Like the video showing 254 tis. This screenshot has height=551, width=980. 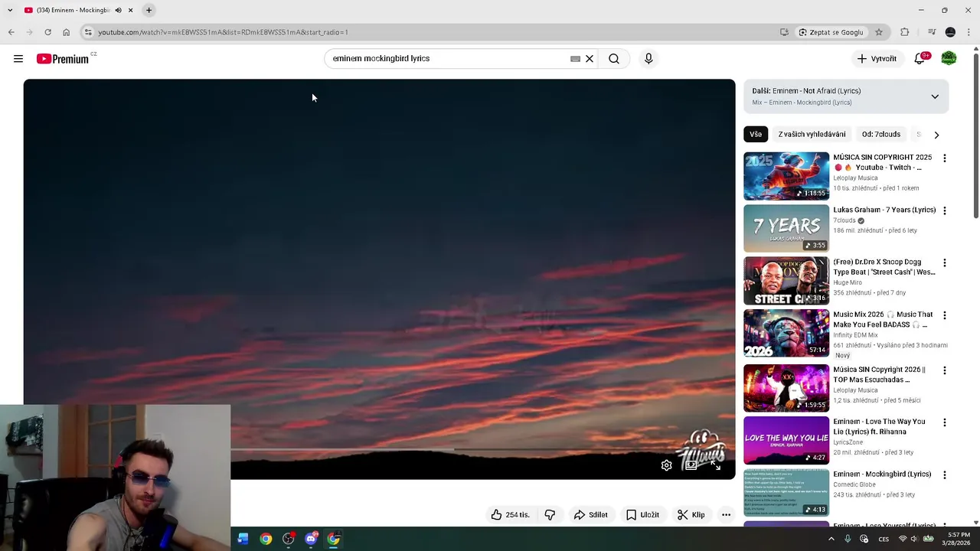(x=511, y=515)
